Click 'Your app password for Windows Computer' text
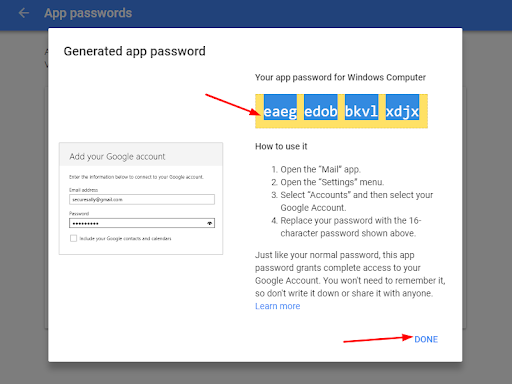The height and width of the screenshot is (384, 512). point(340,77)
